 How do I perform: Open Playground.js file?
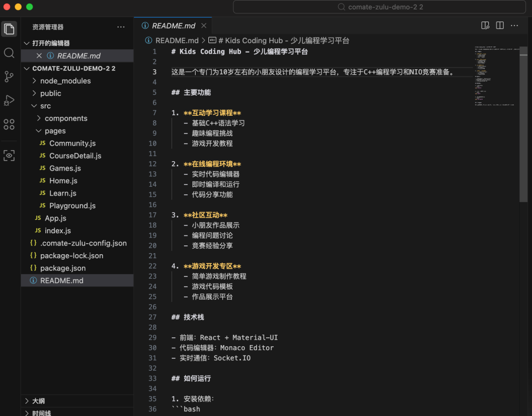click(x=78, y=206)
